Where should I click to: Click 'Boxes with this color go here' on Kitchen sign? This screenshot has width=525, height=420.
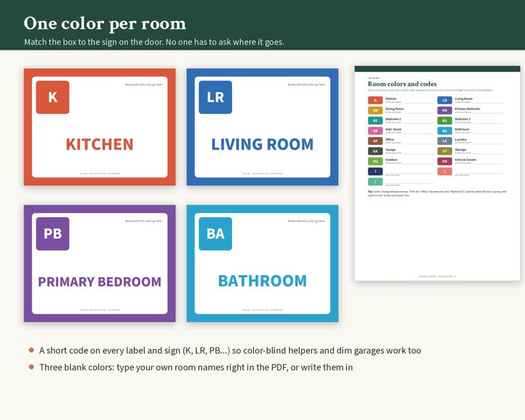tap(143, 85)
